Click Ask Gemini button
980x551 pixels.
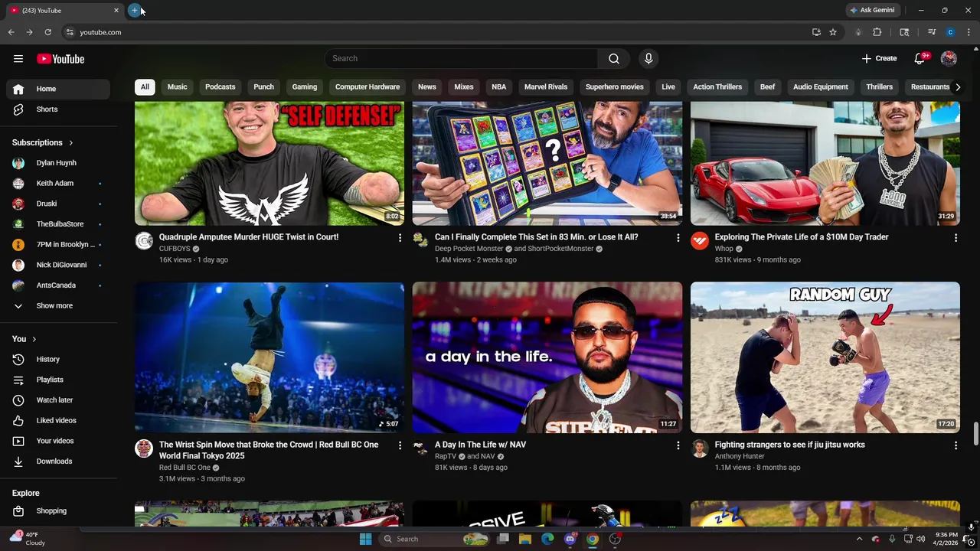click(871, 11)
